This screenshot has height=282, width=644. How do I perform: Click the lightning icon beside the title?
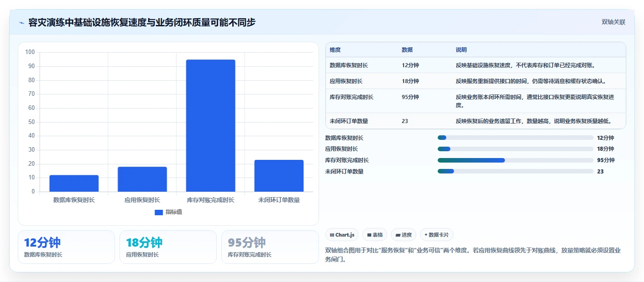[21, 22]
